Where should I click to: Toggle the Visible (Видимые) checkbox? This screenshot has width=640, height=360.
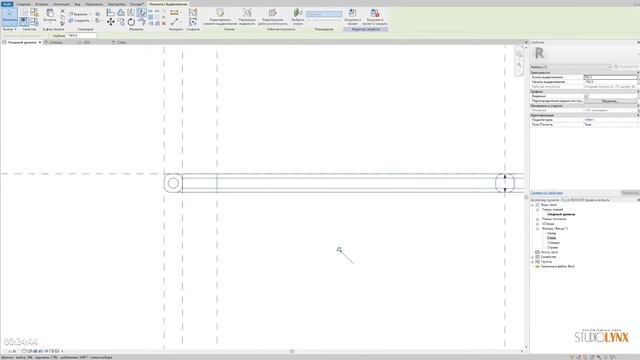(587, 96)
